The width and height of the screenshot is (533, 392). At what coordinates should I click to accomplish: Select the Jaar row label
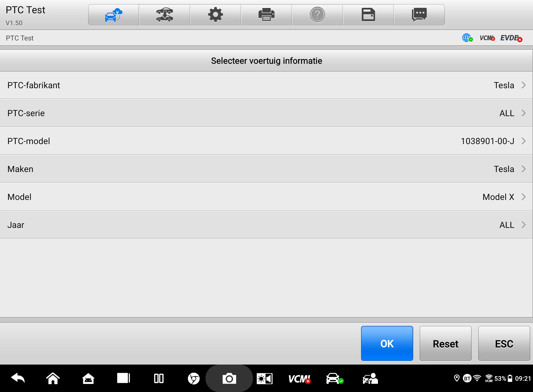pos(16,225)
